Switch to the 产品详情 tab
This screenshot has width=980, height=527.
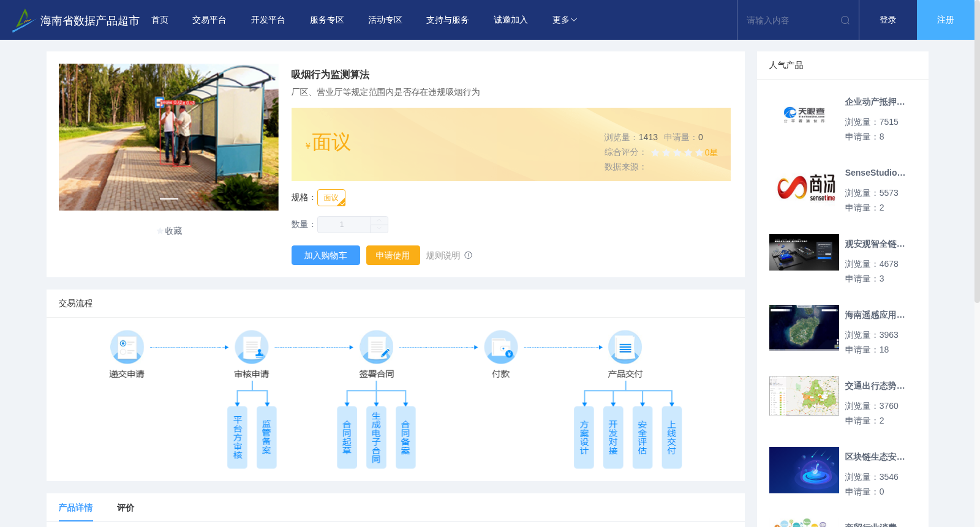tap(75, 507)
